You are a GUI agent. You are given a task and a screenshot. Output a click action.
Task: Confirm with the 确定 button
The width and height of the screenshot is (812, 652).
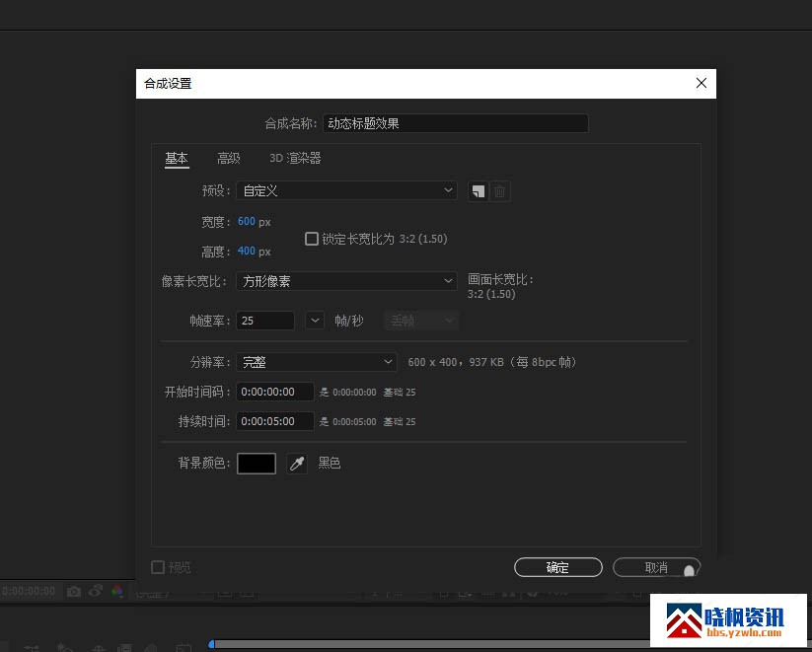click(x=558, y=567)
